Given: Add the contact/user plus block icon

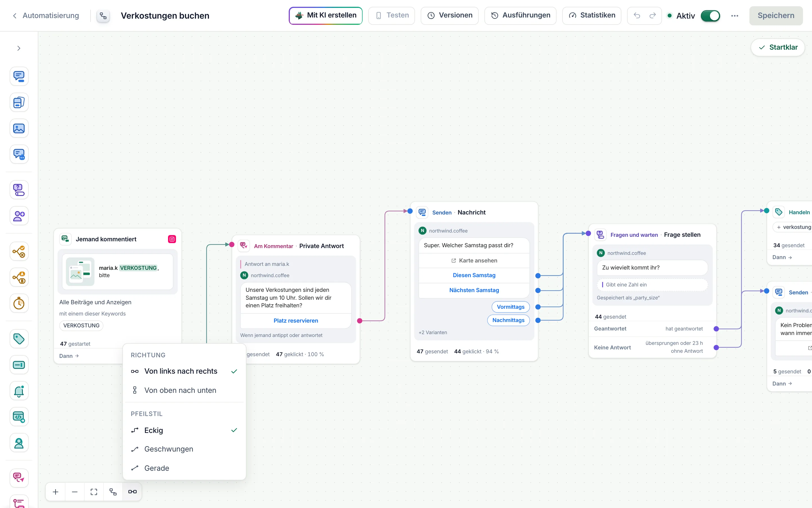Looking at the screenshot, I should pyautogui.click(x=19, y=216).
